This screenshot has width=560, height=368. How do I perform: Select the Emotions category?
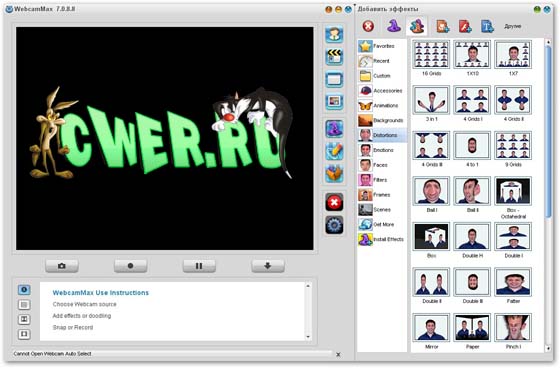(382, 150)
